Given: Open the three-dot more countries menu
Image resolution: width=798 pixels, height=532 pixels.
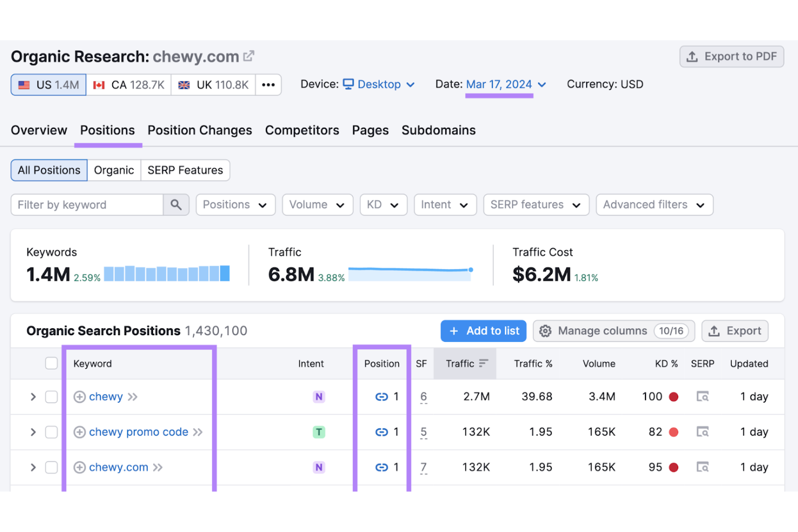Looking at the screenshot, I should [269, 85].
